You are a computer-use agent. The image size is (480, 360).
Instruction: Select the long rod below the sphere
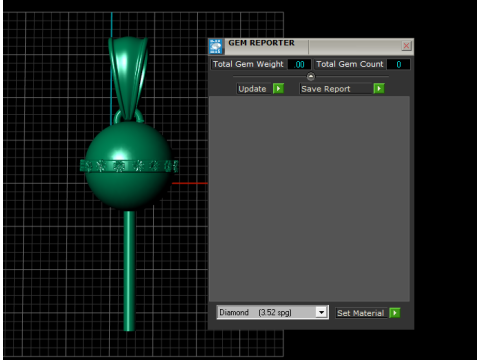click(x=129, y=271)
